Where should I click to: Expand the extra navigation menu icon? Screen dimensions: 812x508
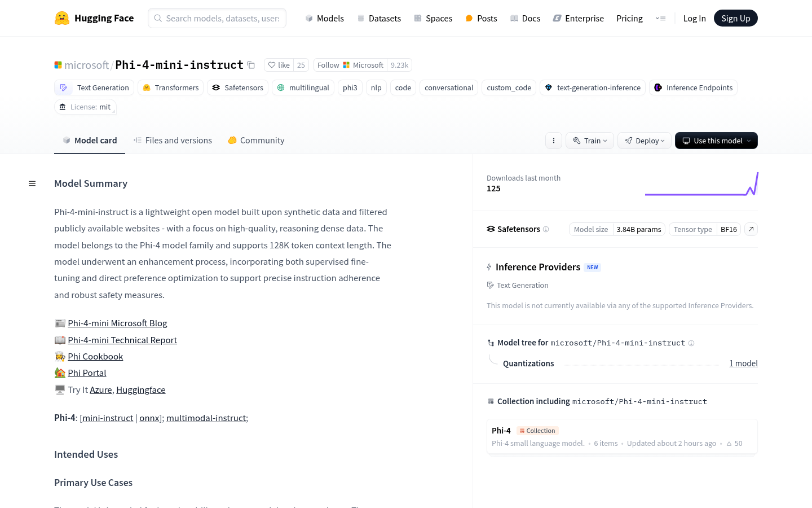click(x=660, y=18)
